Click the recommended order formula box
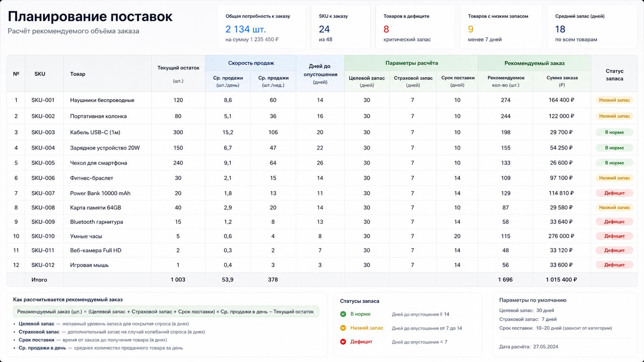 (x=166, y=312)
